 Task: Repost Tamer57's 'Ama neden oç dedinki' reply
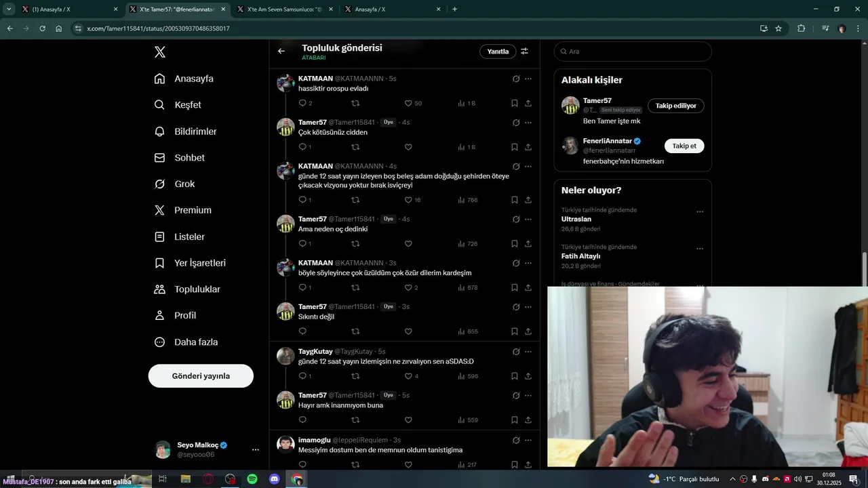355,243
